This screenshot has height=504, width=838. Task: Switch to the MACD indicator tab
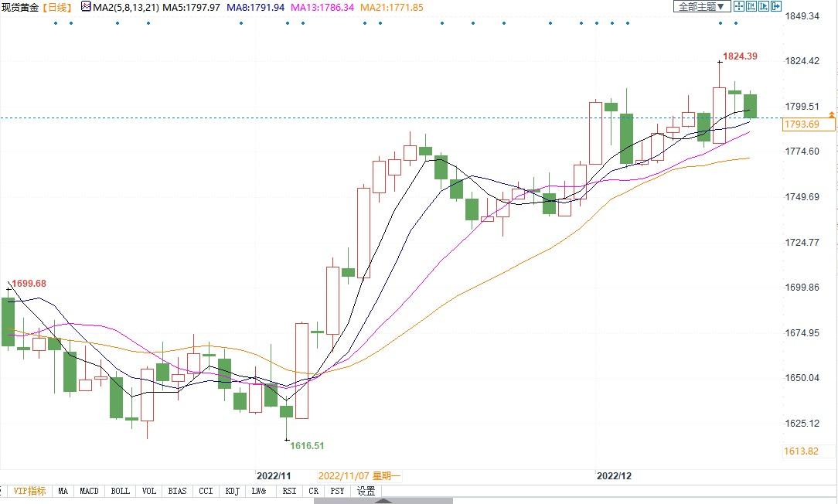(x=89, y=491)
